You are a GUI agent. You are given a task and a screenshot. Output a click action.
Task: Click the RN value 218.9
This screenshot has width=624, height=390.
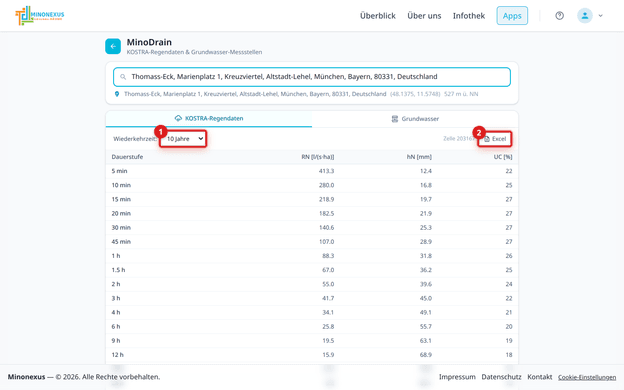pos(326,199)
